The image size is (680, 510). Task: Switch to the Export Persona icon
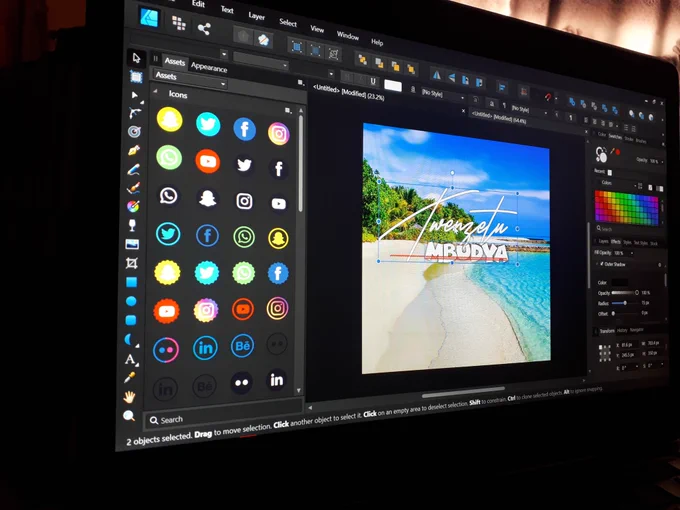(x=204, y=29)
